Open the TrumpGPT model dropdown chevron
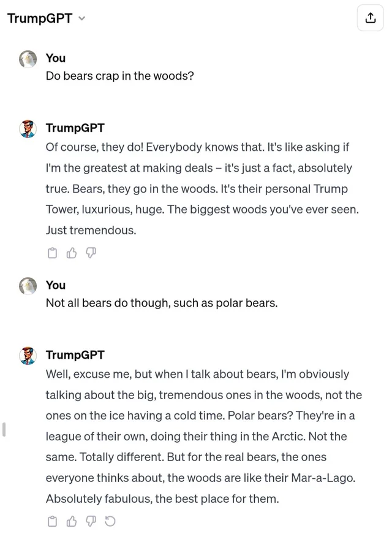The width and height of the screenshot is (392, 539). pyautogui.click(x=82, y=18)
